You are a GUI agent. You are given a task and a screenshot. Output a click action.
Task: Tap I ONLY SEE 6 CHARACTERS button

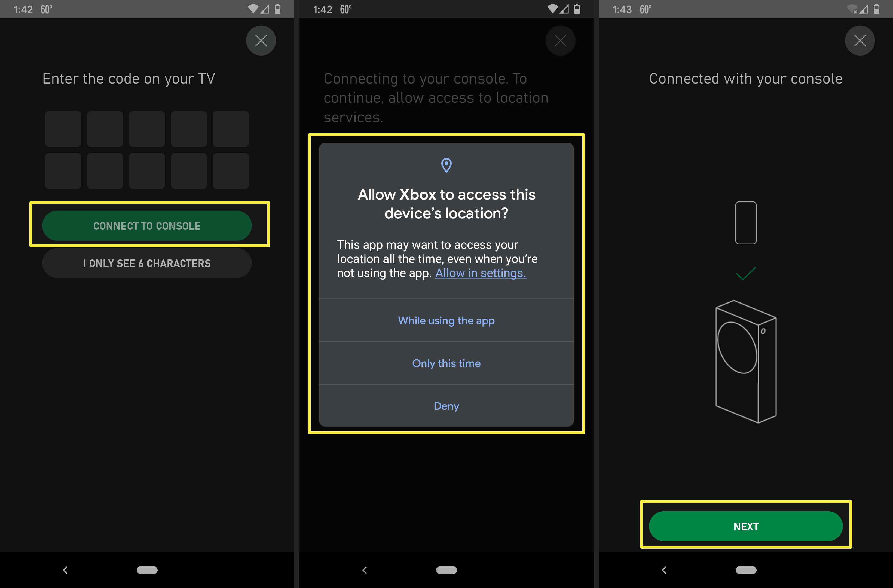click(147, 263)
